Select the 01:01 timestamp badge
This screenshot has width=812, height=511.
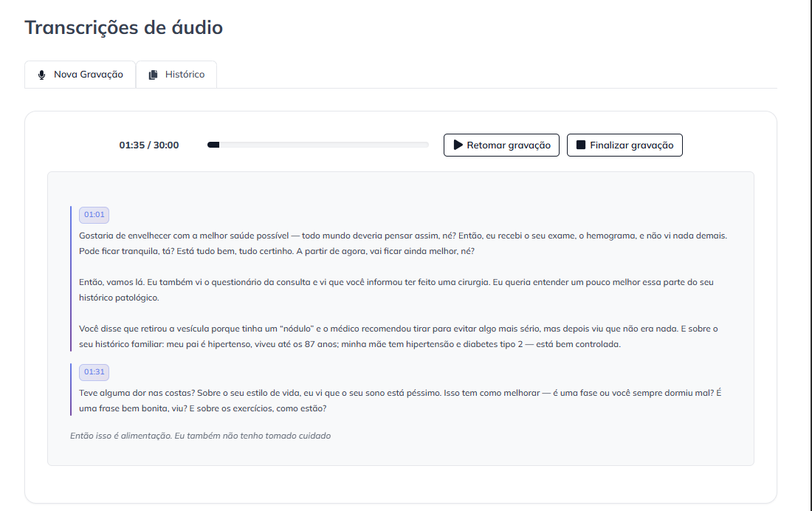(94, 215)
